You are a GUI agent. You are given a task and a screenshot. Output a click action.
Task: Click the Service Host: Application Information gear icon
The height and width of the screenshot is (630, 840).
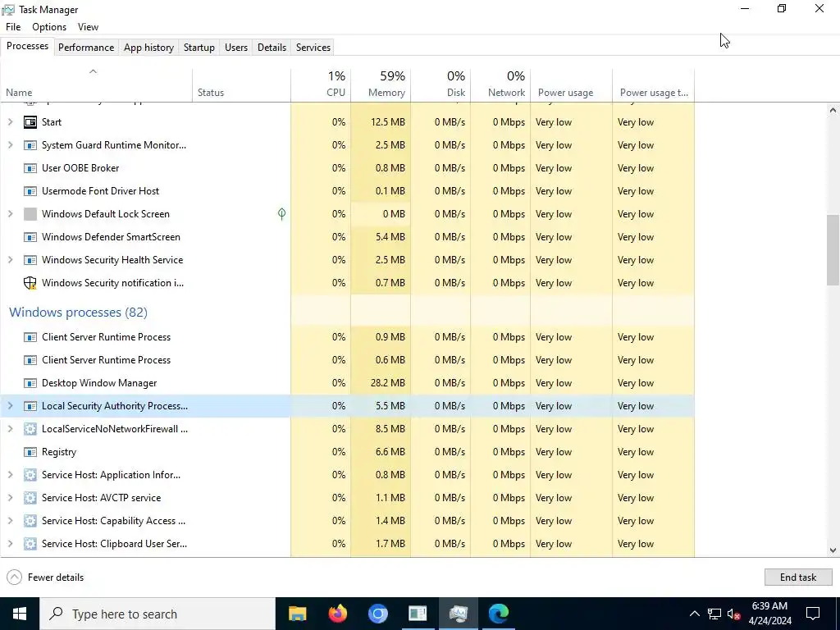tap(30, 475)
